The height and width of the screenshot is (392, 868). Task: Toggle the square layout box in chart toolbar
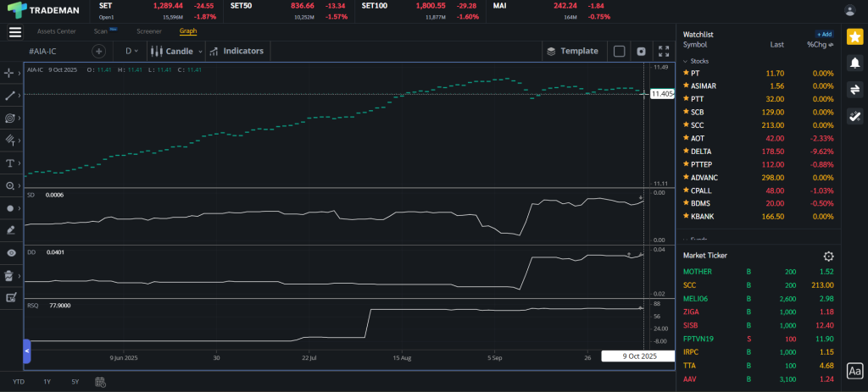(619, 51)
